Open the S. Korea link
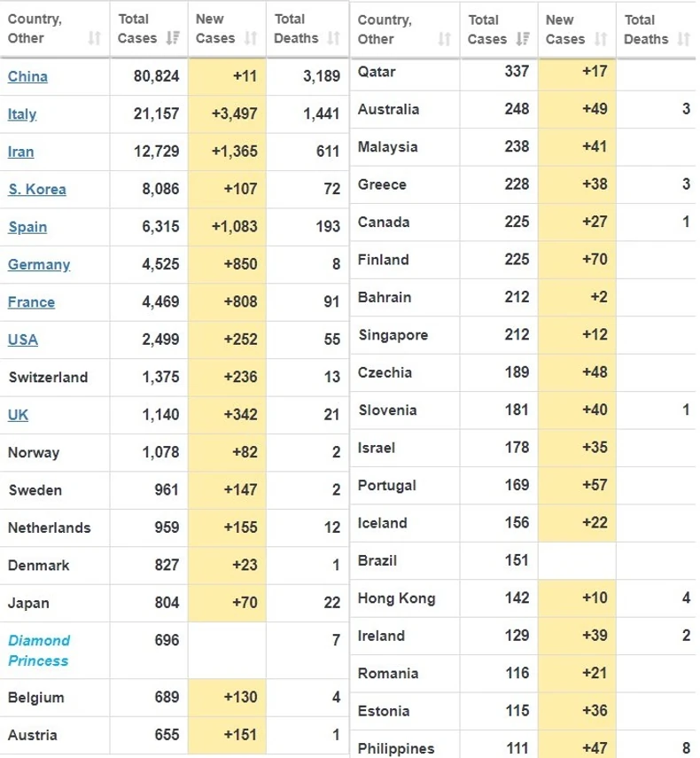The width and height of the screenshot is (700, 758). pyautogui.click(x=36, y=189)
